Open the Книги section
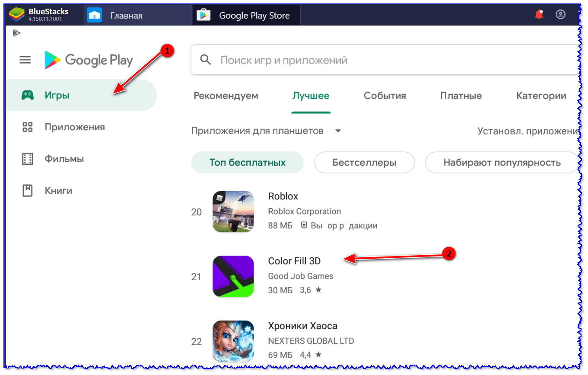Screen dimensions: 588x375 58,190
